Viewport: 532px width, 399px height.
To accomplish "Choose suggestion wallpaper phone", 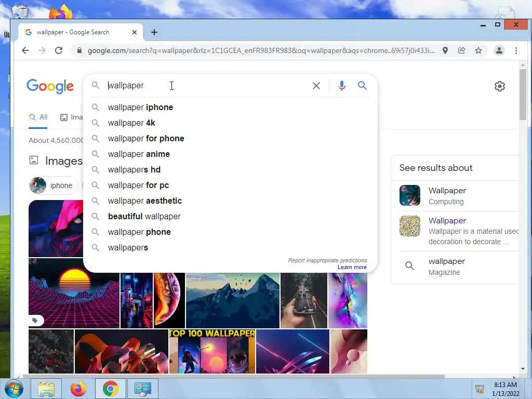I will tap(230, 232).
